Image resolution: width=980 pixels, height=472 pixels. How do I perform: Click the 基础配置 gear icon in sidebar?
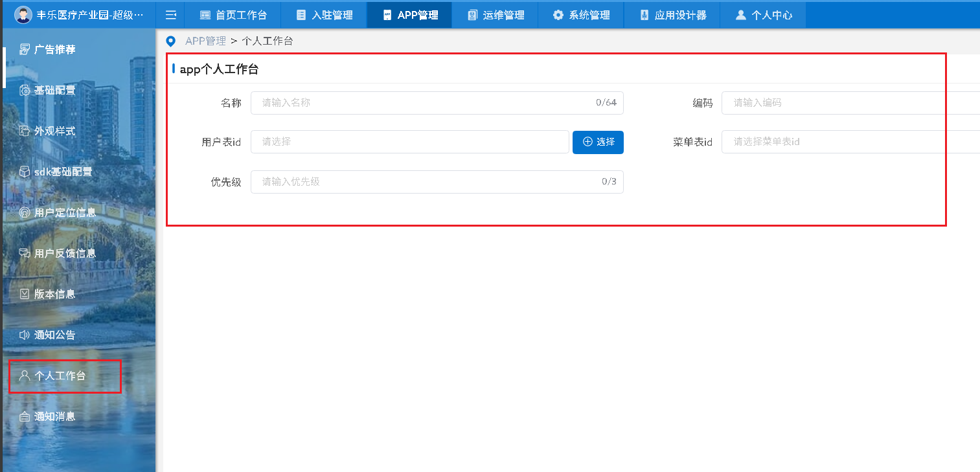[25, 90]
